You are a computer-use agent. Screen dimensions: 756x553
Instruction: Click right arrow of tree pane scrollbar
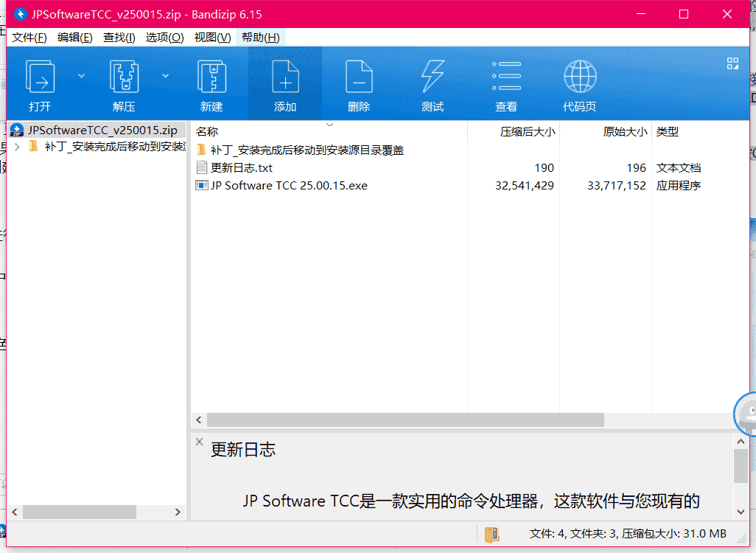coord(178,512)
